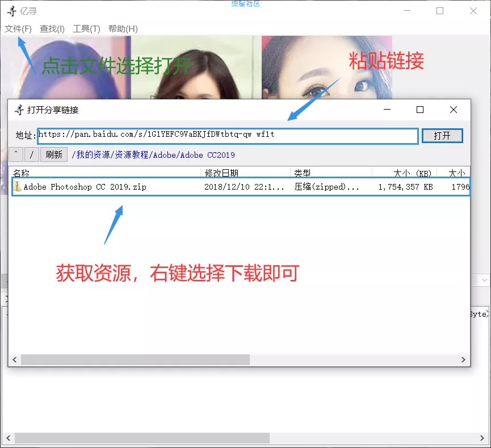Click the root / navigation button
This screenshot has width=491, height=448.
tap(32, 155)
